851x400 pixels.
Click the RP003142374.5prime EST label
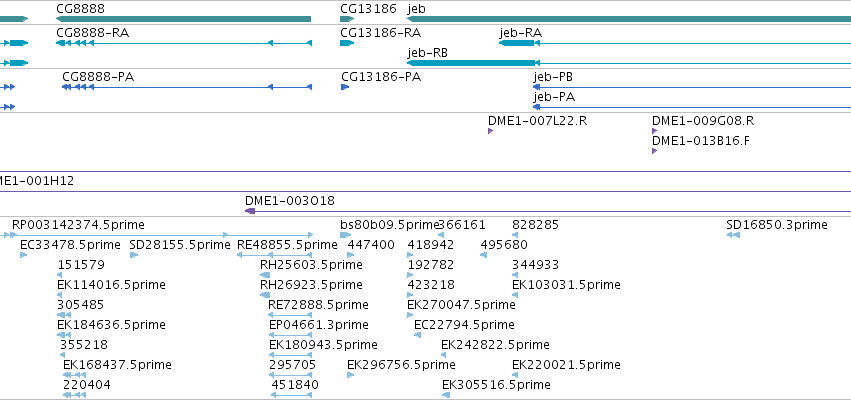(79, 225)
